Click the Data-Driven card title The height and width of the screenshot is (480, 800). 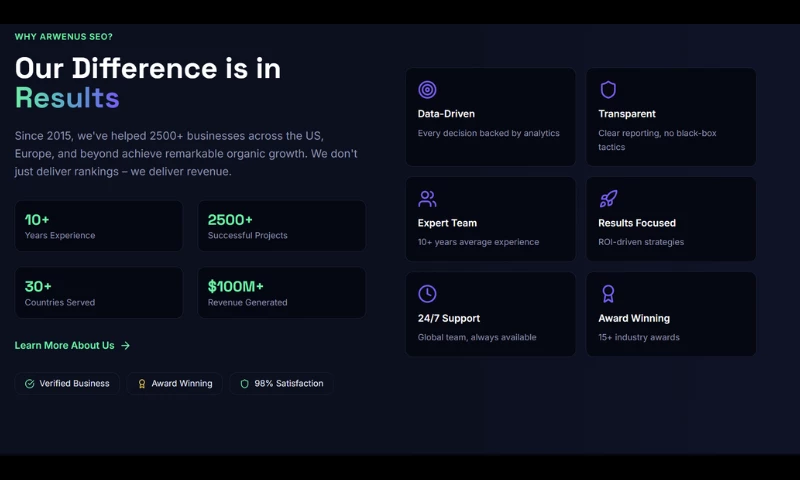coord(446,114)
